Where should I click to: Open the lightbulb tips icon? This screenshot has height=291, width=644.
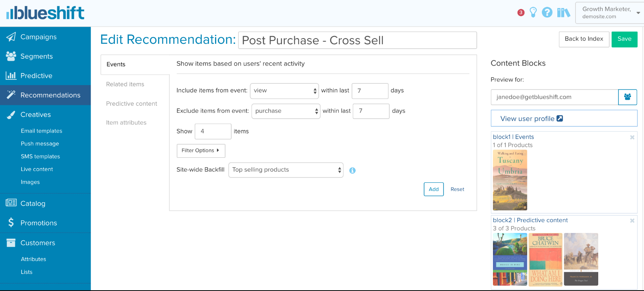click(533, 13)
